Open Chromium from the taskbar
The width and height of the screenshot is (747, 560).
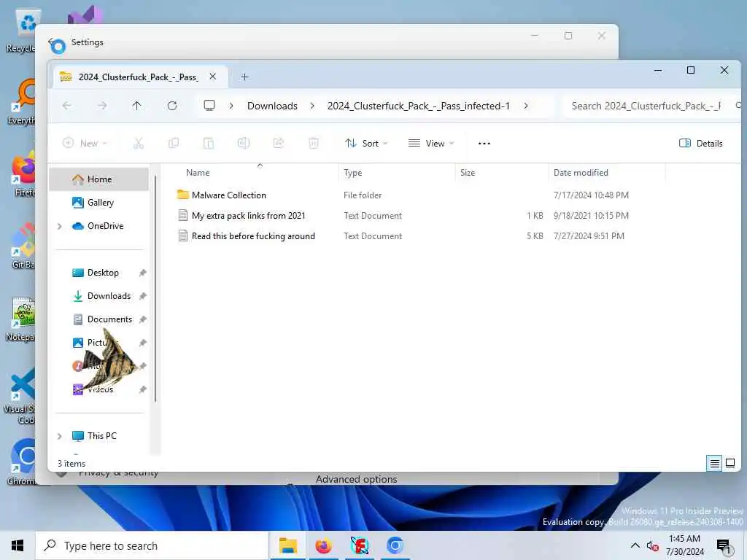[395, 545]
